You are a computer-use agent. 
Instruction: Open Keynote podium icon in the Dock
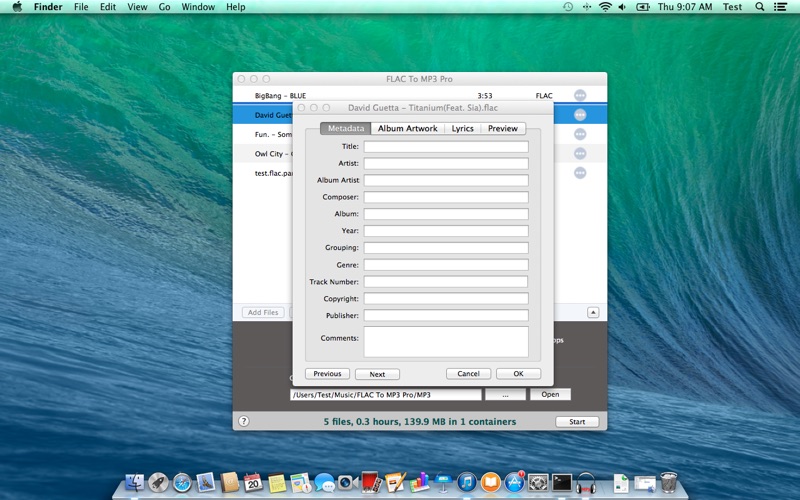click(443, 482)
